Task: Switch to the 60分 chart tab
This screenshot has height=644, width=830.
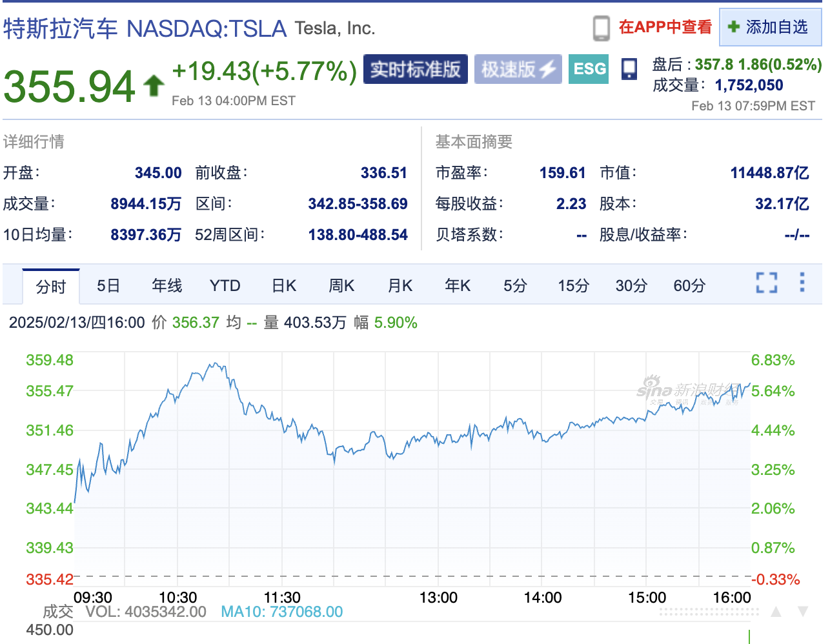Action: (x=689, y=286)
